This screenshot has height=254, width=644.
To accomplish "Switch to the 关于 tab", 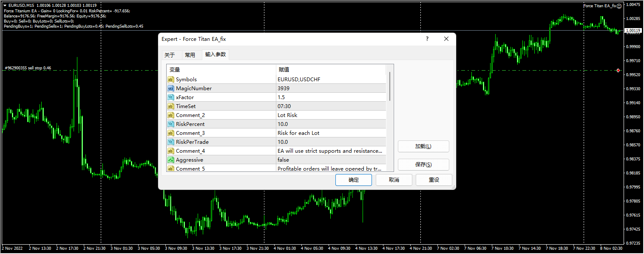I will point(170,55).
